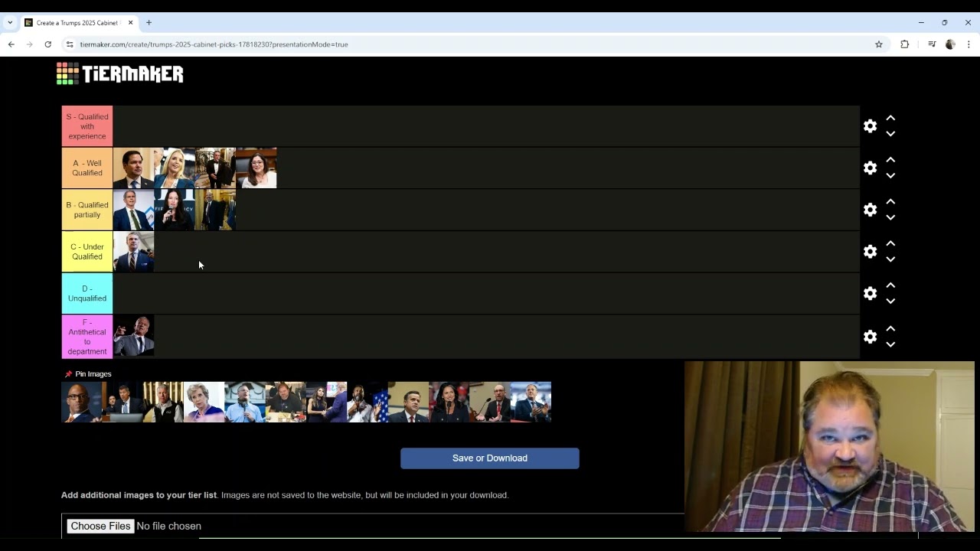Select S - Qualified with experience label

coord(87,126)
